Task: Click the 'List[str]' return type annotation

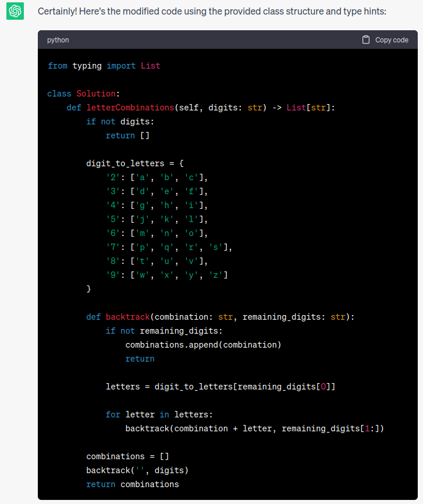Action: (308, 108)
